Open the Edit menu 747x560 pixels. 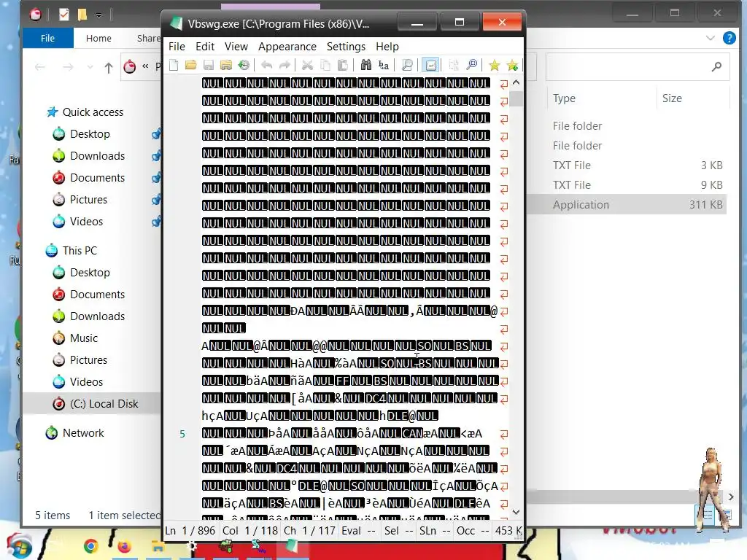[x=205, y=47]
